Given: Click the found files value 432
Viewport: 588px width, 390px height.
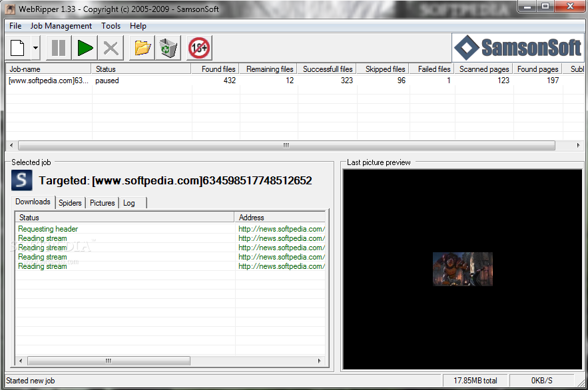Looking at the screenshot, I should 230,81.
